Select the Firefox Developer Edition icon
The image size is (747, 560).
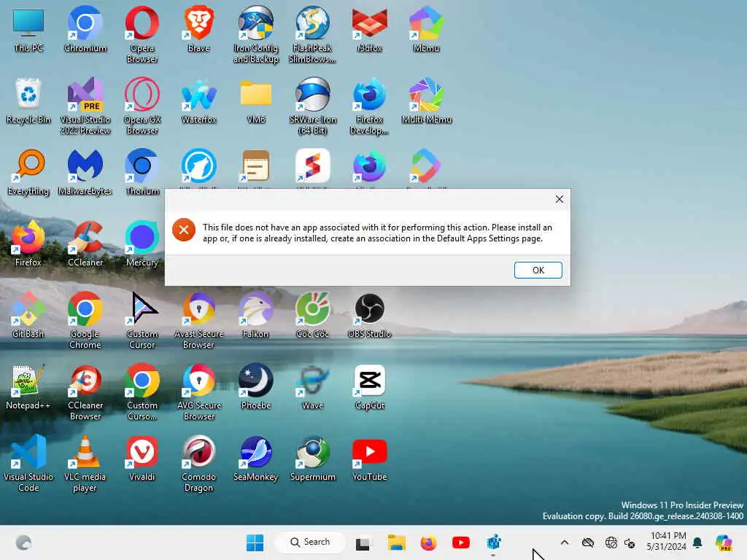click(370, 106)
